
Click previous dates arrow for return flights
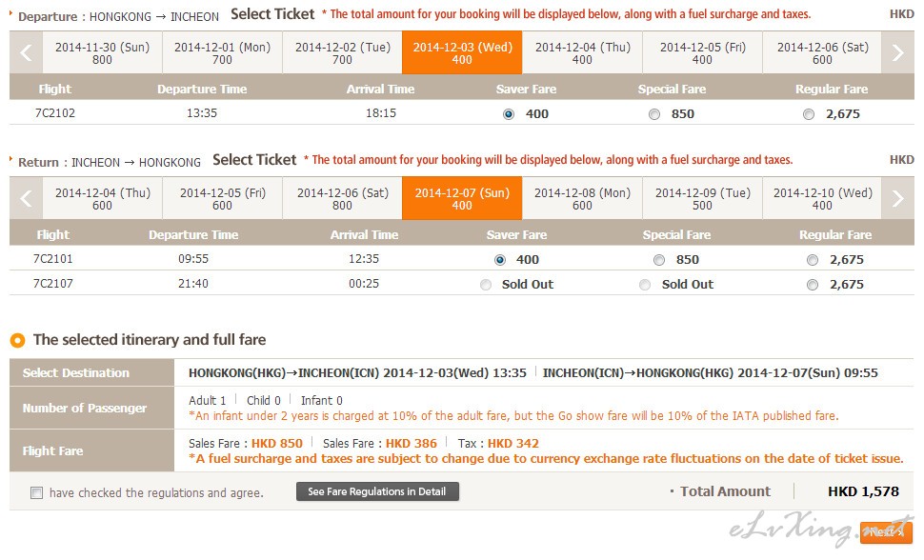pyautogui.click(x=26, y=198)
